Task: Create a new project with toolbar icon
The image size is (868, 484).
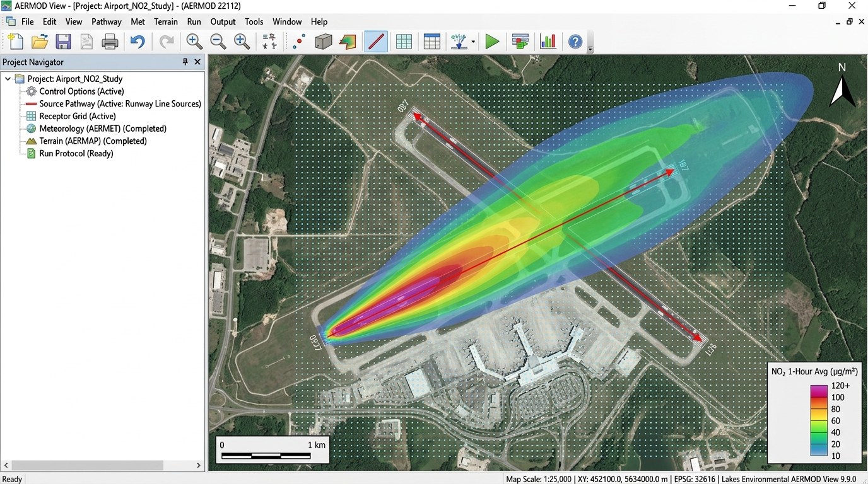Action: click(15, 42)
